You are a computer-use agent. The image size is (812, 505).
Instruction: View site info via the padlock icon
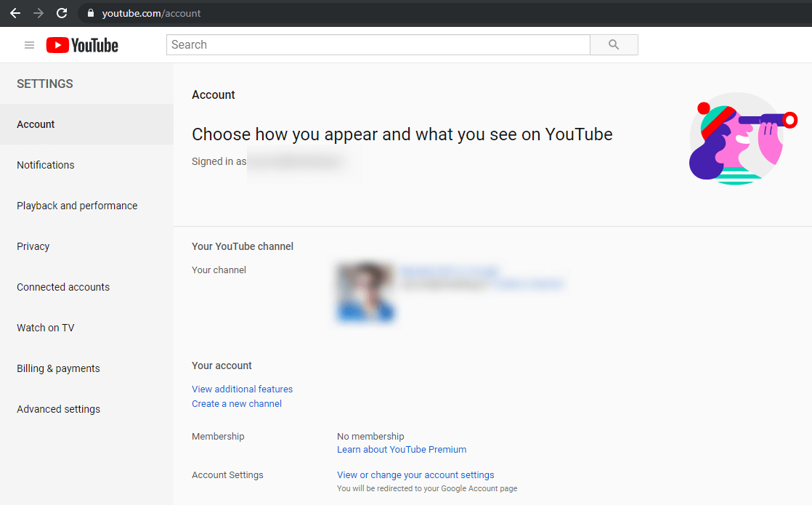coord(91,13)
